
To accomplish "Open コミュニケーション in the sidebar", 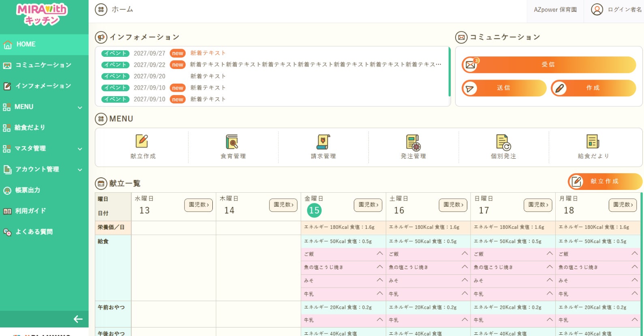I will (44, 65).
